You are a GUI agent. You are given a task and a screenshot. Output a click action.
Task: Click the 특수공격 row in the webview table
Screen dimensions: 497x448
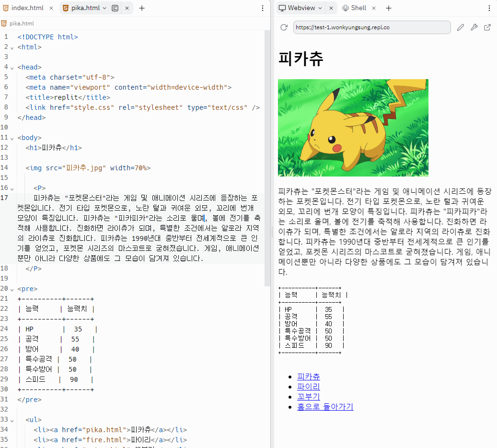(311, 331)
